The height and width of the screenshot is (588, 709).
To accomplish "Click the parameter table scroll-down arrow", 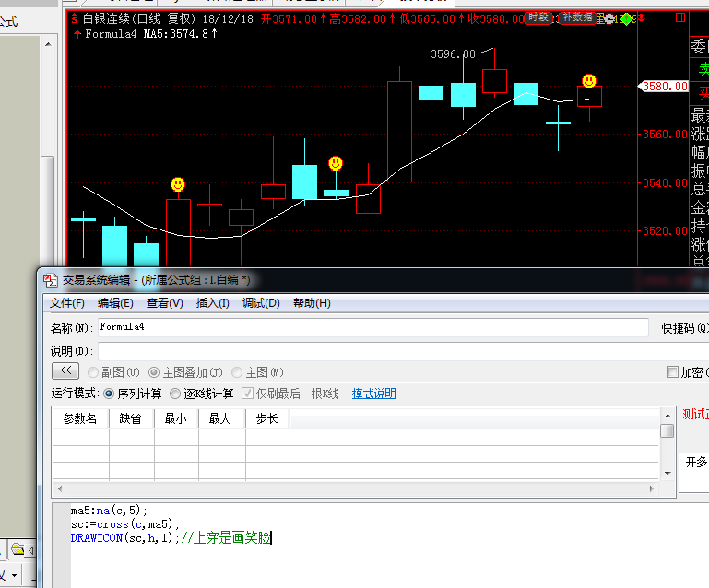I will pos(668,473).
